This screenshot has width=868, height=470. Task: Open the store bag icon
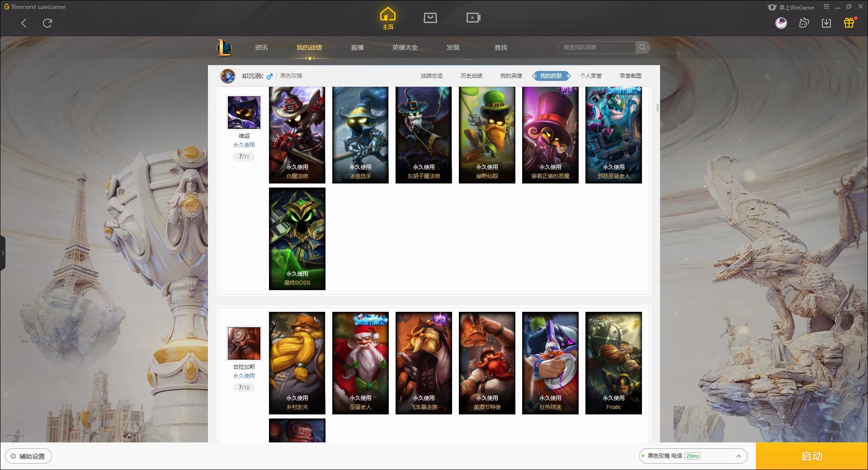click(430, 18)
